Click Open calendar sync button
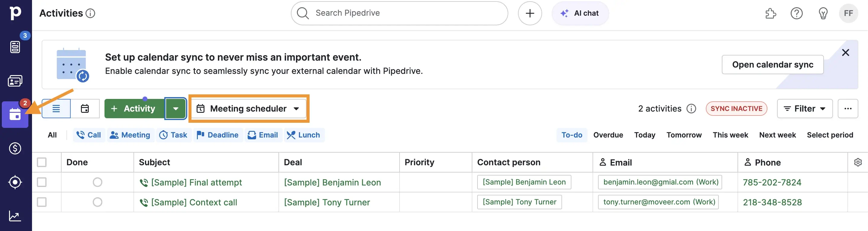This screenshot has width=868, height=231. pos(772,65)
